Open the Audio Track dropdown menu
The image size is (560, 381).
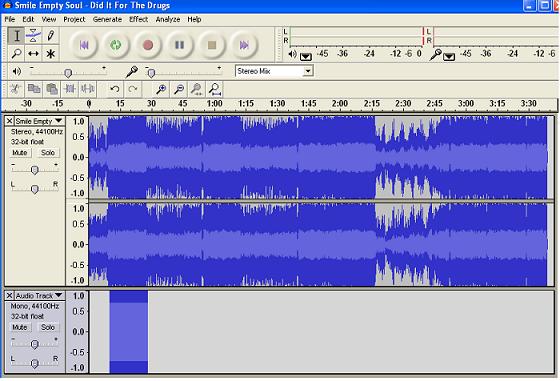click(x=59, y=295)
